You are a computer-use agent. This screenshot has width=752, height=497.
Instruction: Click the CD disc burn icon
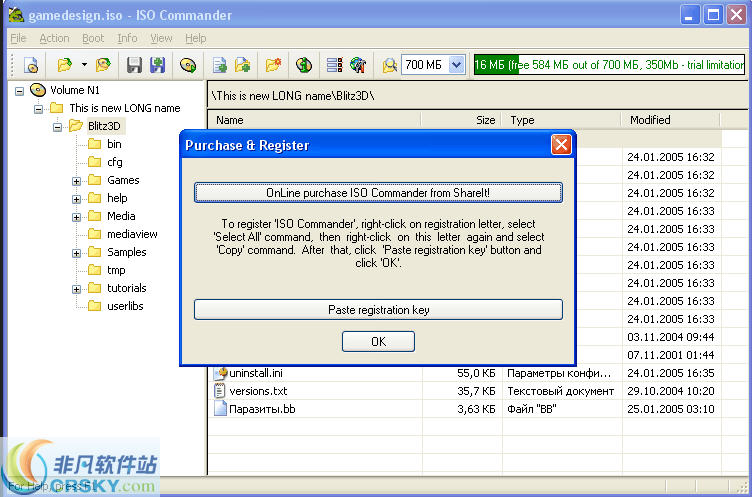pos(188,65)
